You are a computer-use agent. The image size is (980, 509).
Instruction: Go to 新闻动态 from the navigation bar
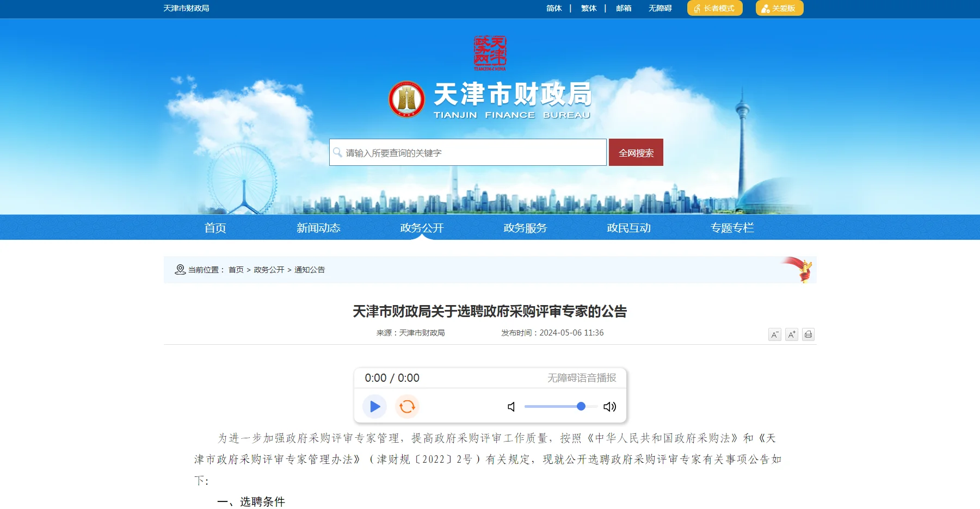click(x=319, y=227)
